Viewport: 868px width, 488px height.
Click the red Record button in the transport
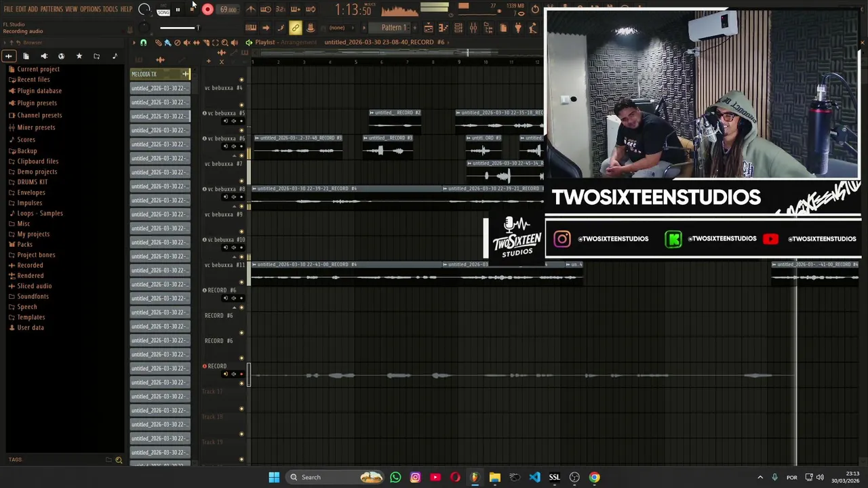click(208, 9)
